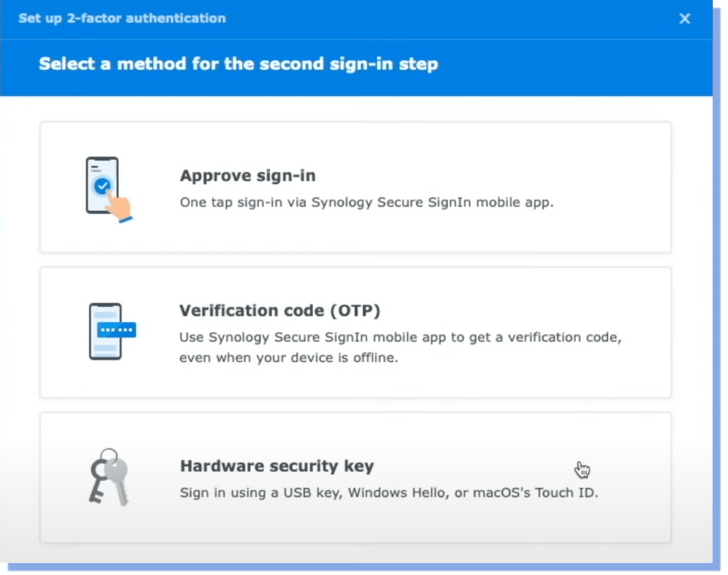Click "Select a method for the second sign-in step" header
Viewport: 728px width, 575px height.
pos(238,64)
